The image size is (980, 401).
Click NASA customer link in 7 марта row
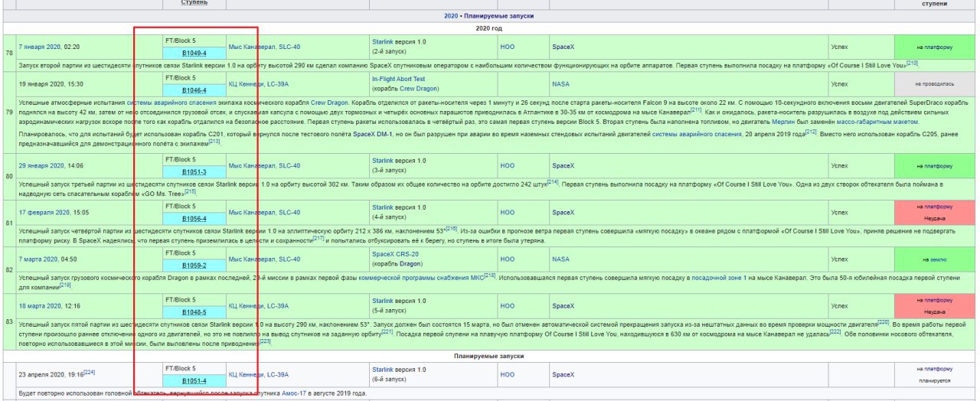point(560,259)
